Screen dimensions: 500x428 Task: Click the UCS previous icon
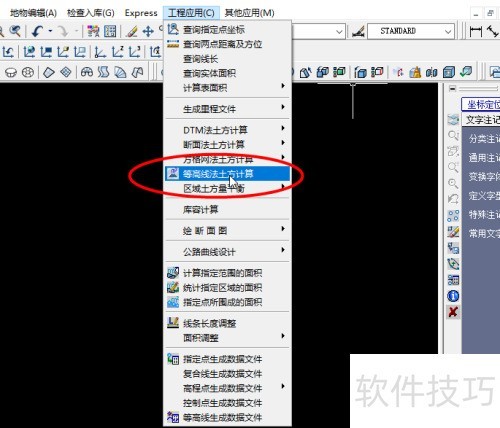coord(8,52)
